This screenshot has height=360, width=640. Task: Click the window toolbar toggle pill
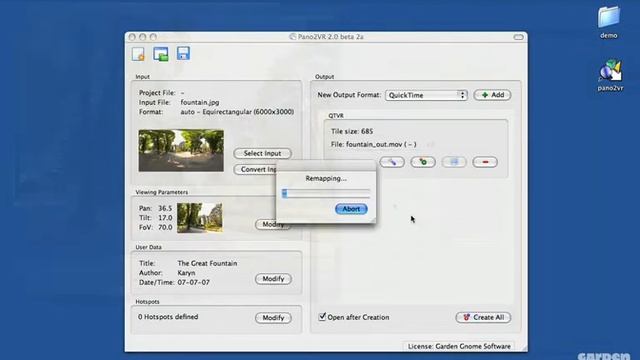pyautogui.click(x=518, y=37)
